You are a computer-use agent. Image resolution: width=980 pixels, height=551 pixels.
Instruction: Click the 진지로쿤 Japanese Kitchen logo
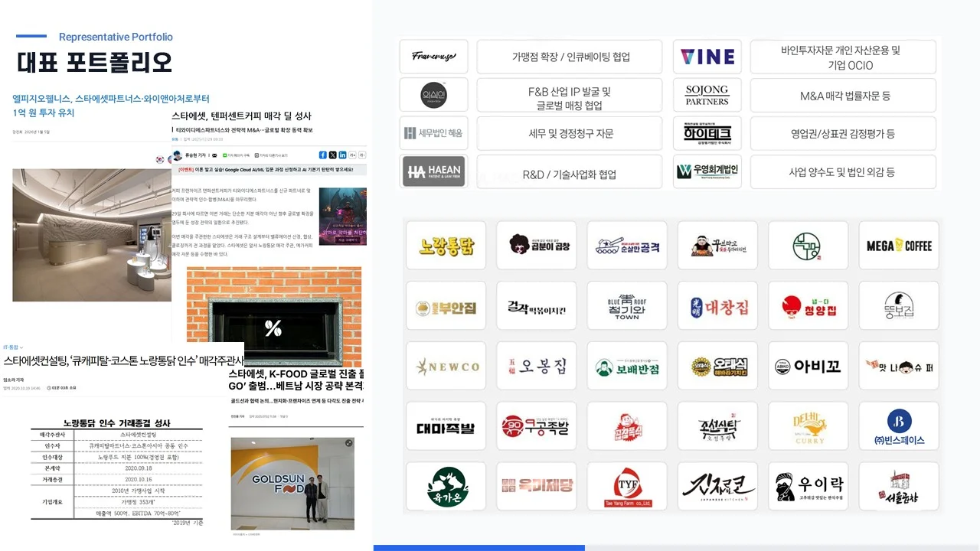tap(717, 486)
